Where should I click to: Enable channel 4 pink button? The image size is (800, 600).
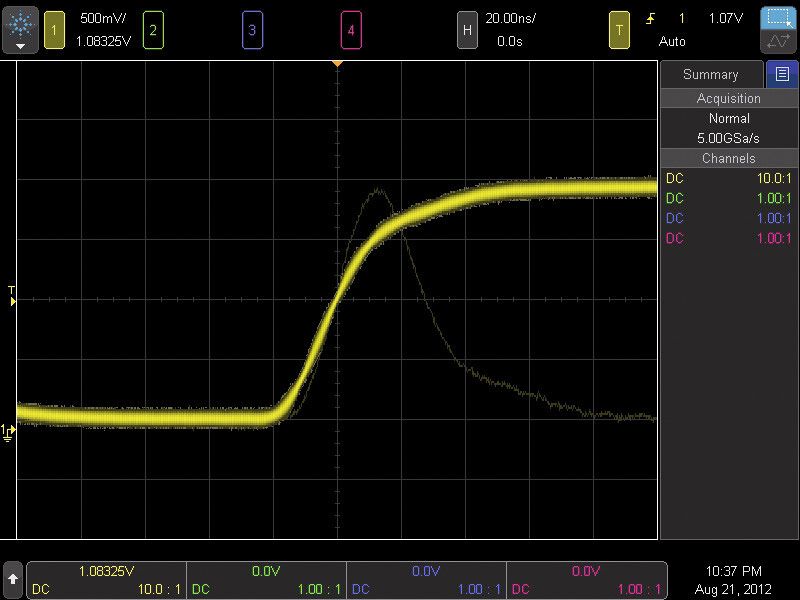coord(351,30)
